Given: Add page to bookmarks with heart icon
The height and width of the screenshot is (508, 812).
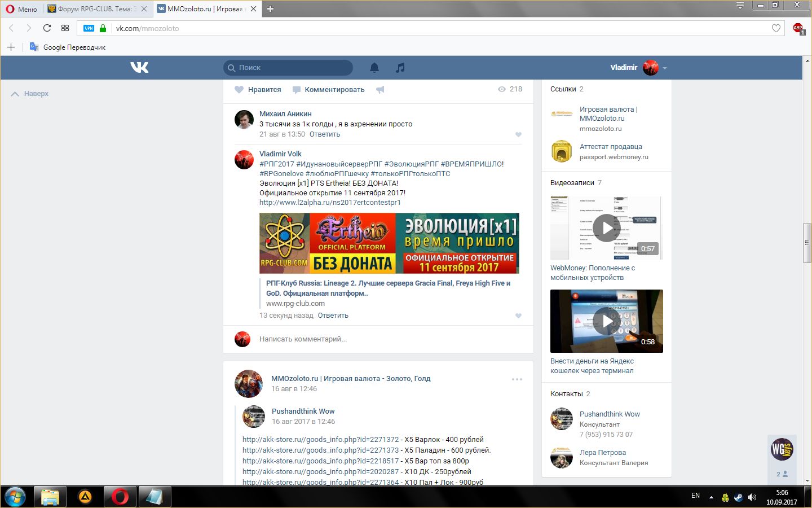Looking at the screenshot, I should [776, 28].
